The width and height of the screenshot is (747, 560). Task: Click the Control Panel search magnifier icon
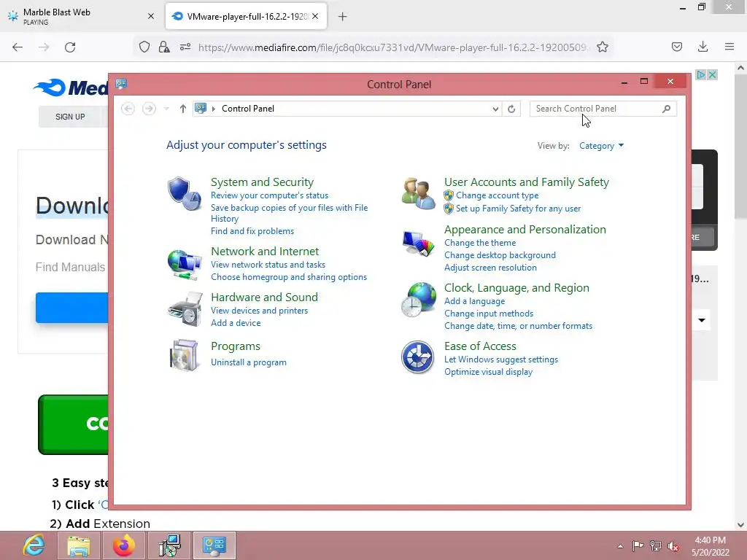click(x=667, y=109)
